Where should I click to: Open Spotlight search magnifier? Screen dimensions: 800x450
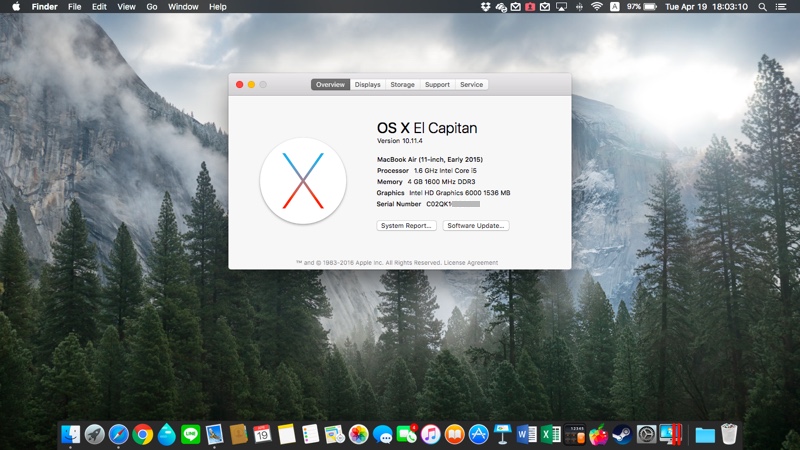click(762, 7)
